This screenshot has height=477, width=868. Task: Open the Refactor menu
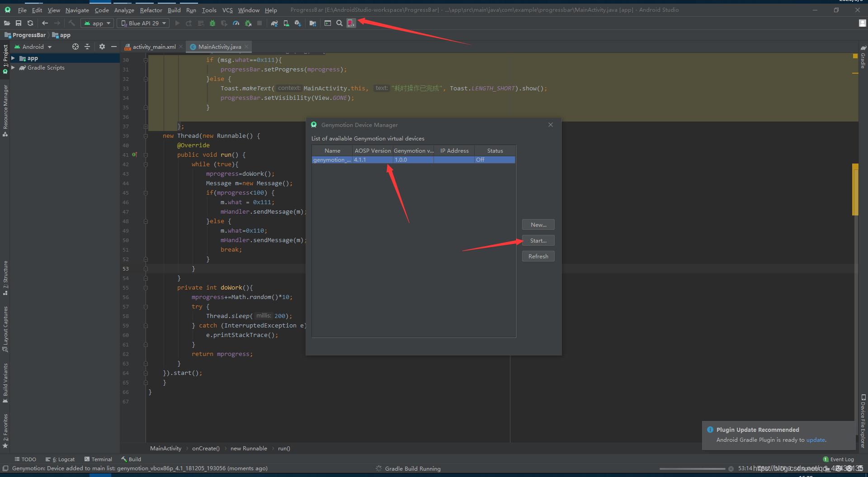(x=151, y=10)
